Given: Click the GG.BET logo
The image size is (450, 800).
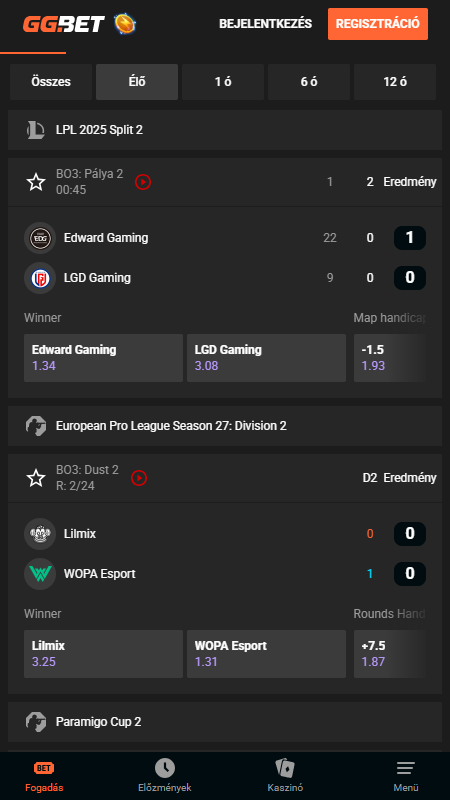Looking at the screenshot, I should pyautogui.click(x=64, y=23).
